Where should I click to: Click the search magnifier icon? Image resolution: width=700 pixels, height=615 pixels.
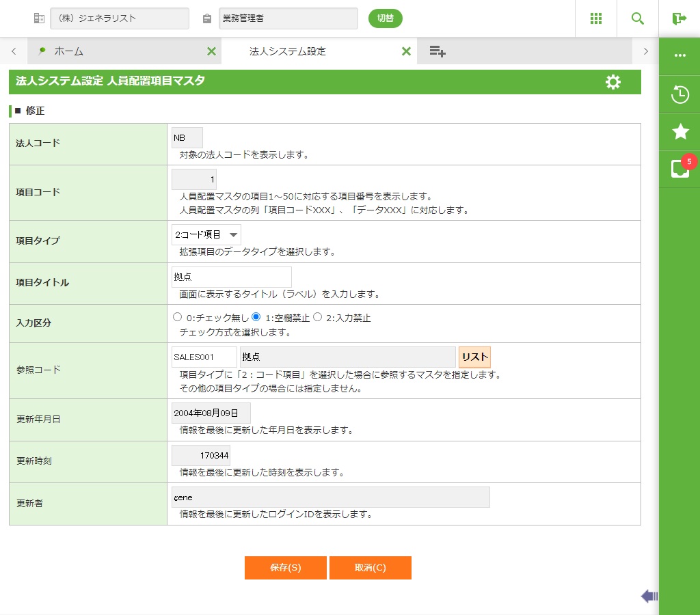pos(637,18)
